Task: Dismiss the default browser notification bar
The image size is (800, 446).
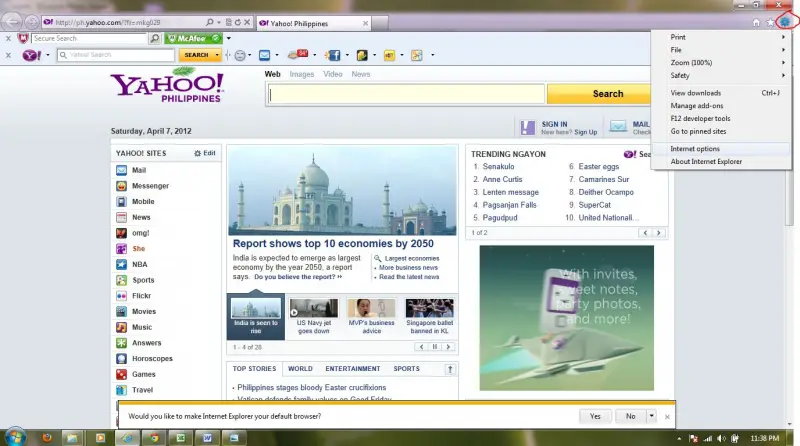Action: pos(667,417)
